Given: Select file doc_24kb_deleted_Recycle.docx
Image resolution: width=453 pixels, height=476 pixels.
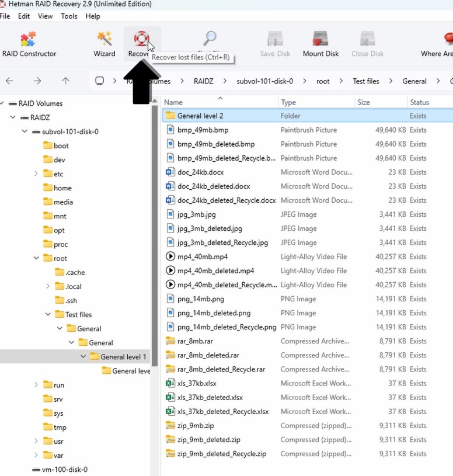Looking at the screenshot, I should pos(226,200).
